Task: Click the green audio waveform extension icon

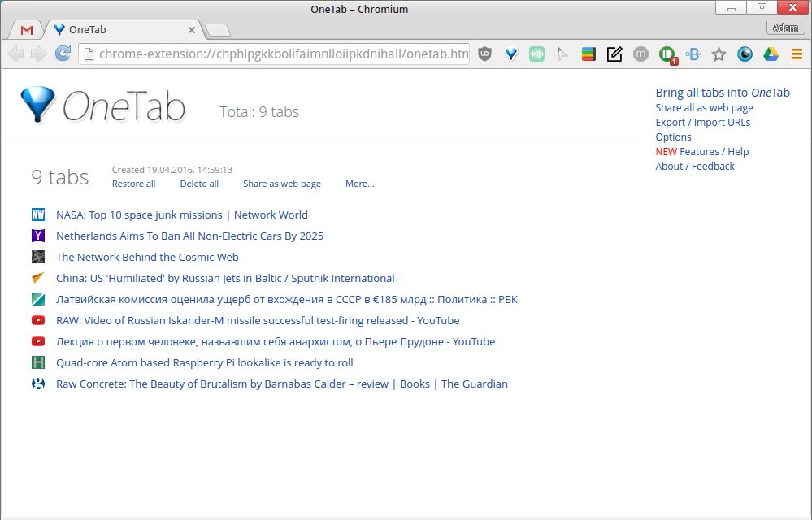Action: 537,54
